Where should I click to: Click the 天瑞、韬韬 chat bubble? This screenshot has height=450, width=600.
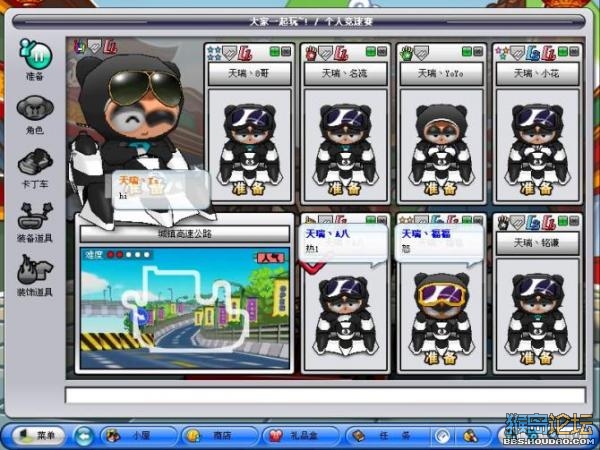coord(439,244)
